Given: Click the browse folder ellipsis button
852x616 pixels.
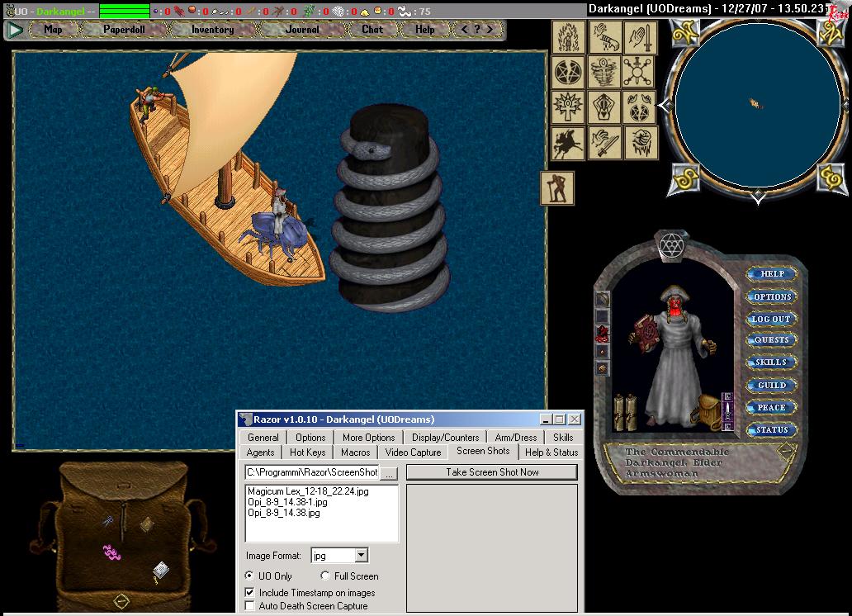Looking at the screenshot, I should pyautogui.click(x=389, y=473).
